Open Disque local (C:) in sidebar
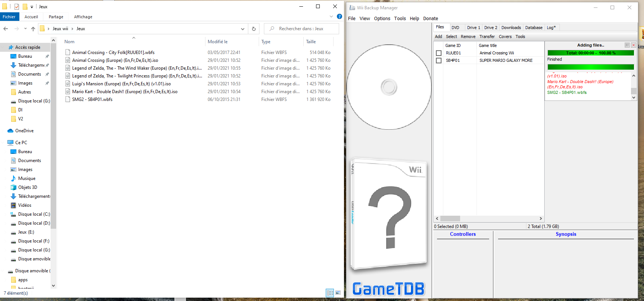Viewport: 644px width, 301px height. point(34,214)
